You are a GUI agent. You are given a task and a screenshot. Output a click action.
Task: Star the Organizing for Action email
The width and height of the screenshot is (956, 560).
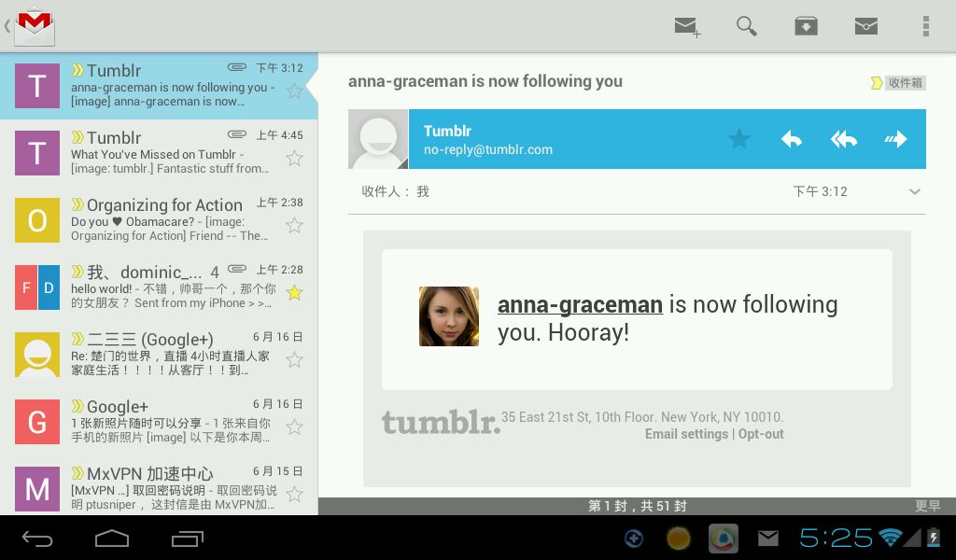point(294,226)
